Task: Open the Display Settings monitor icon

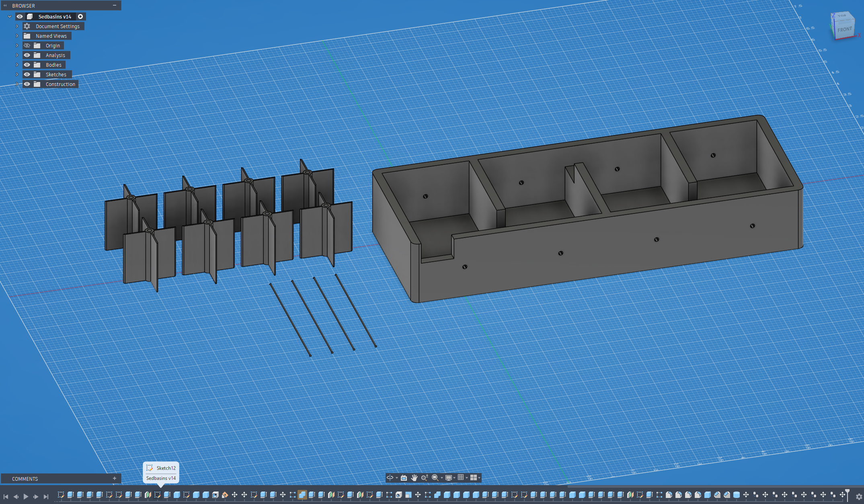Action: click(x=449, y=477)
